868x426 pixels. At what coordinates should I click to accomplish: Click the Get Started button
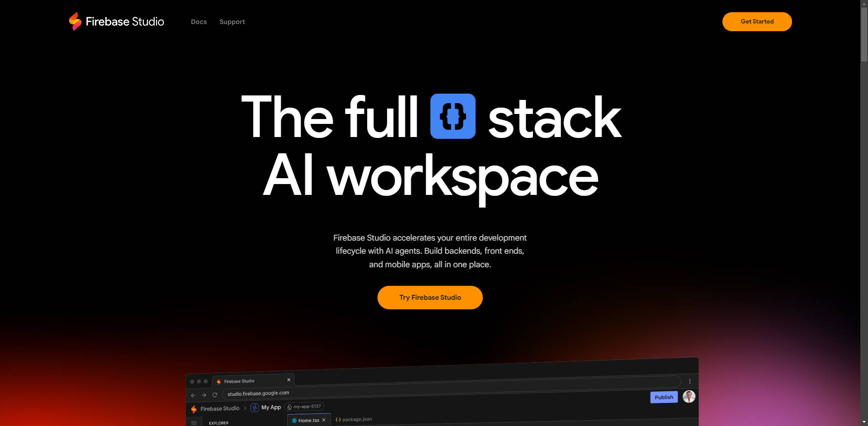click(x=757, y=22)
